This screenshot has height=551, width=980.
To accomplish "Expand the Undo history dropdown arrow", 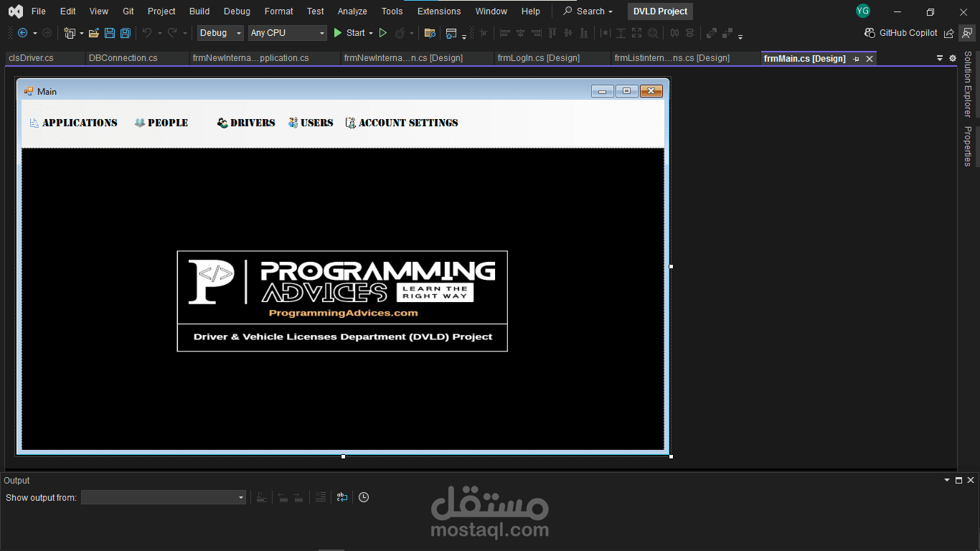I will tap(159, 33).
